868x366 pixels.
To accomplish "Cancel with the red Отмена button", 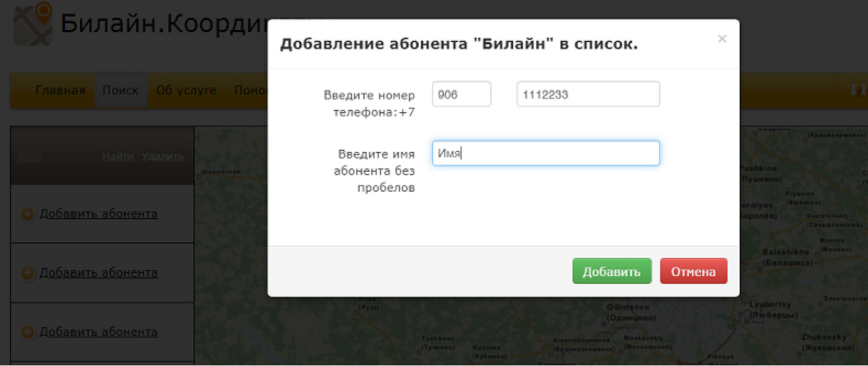I will tap(693, 271).
